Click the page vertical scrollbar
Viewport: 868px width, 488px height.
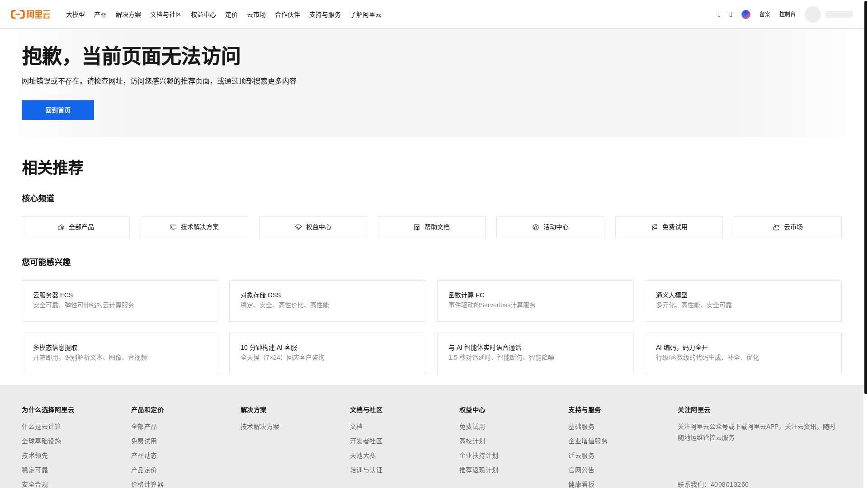tap(866, 197)
